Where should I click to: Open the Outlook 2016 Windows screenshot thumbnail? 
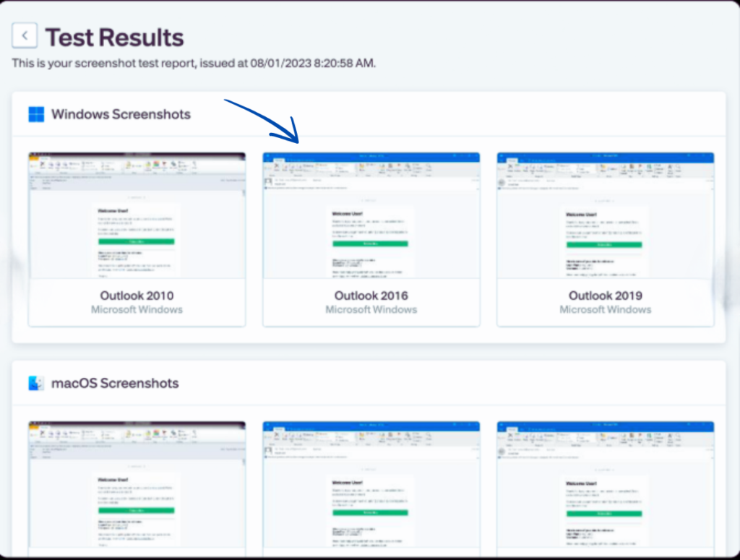[371, 215]
